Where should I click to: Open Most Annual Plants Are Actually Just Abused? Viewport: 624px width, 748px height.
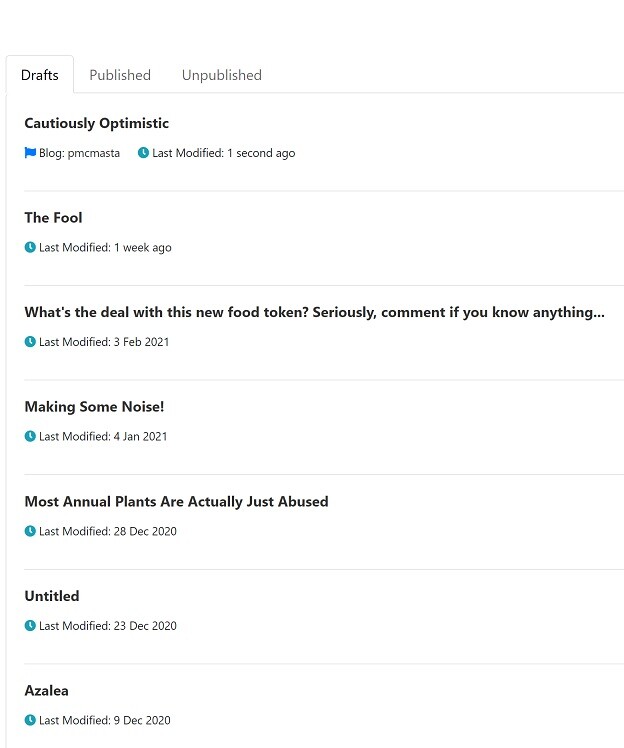[177, 501]
